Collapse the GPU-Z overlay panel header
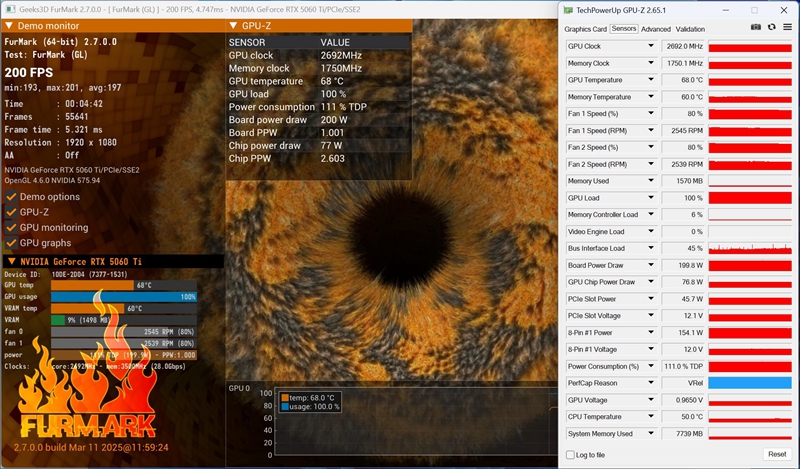Screen dimensions: 800x469 pyautogui.click(x=233, y=26)
